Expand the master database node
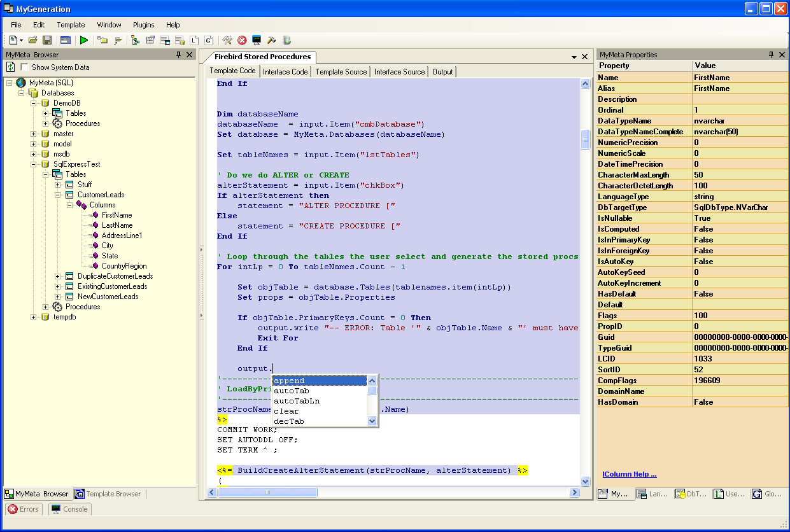Viewport: 790px width, 532px height. point(34,134)
